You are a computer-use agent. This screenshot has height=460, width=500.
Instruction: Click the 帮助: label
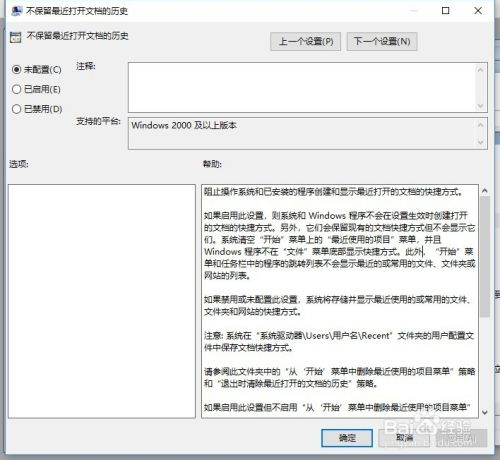[212, 164]
